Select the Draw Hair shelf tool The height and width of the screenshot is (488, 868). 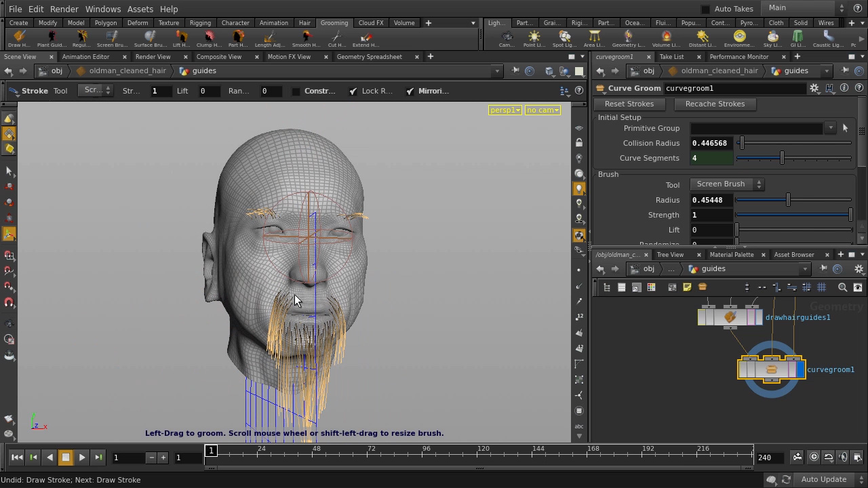[19, 39]
